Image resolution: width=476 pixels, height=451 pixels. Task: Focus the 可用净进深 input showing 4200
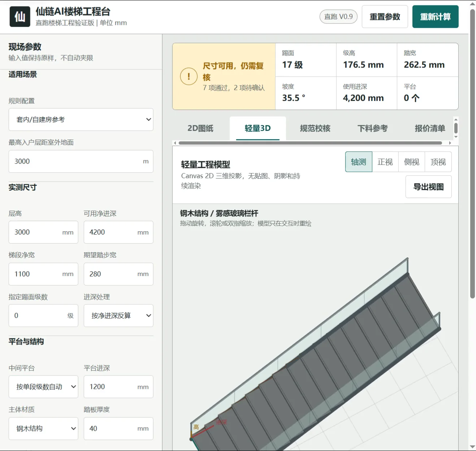(x=118, y=232)
